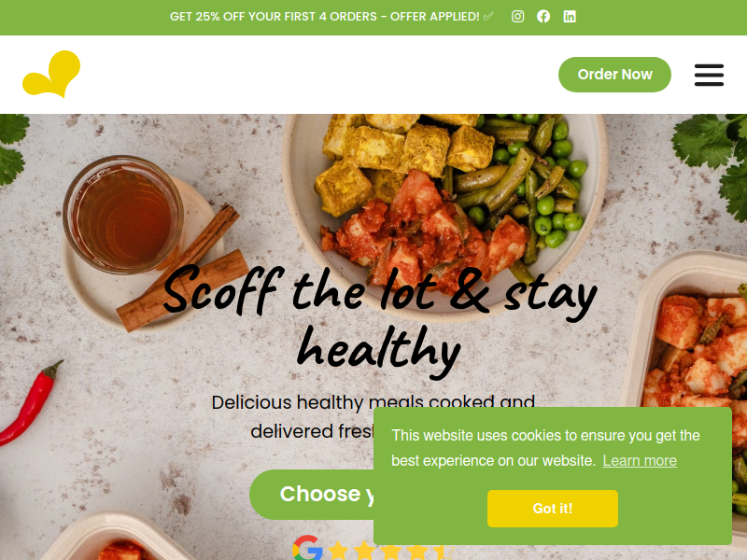Click the Order Now button

614,75
